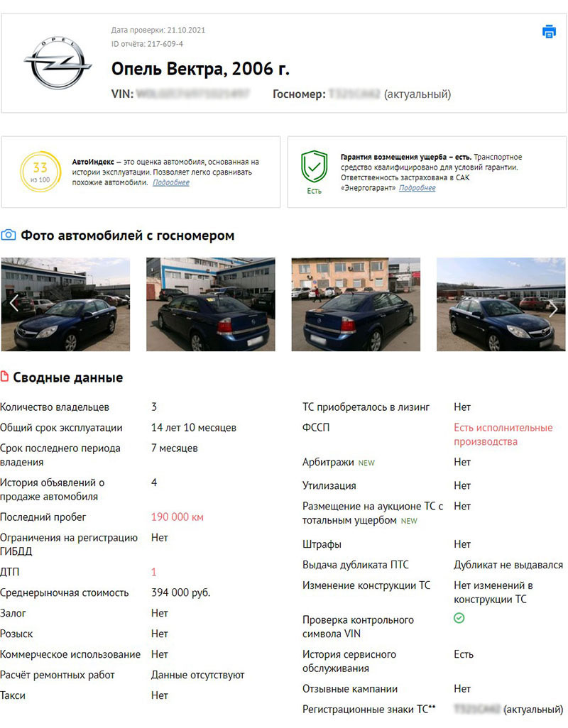Open second photo showing car rear
Screen dimensions: 568x728
coord(210,304)
